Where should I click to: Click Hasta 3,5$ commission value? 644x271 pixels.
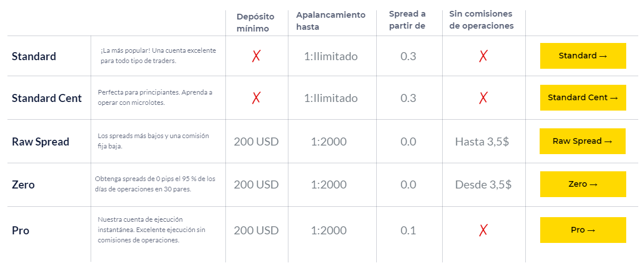click(482, 142)
